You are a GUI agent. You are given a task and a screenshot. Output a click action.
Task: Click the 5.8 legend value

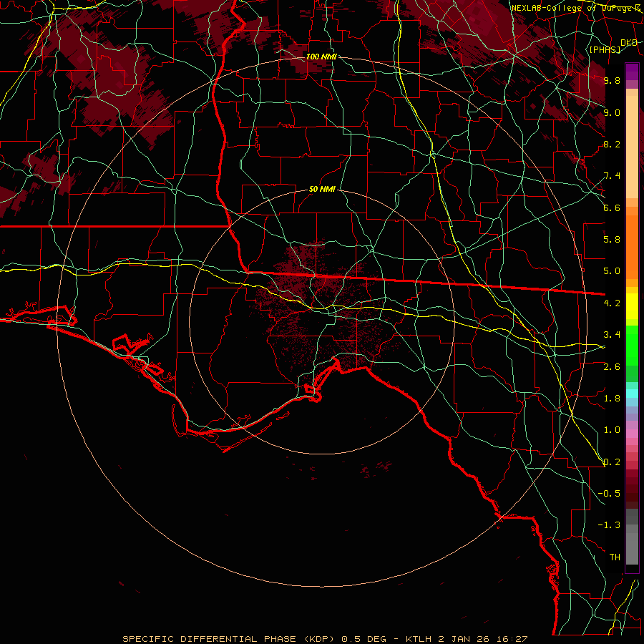click(x=612, y=240)
